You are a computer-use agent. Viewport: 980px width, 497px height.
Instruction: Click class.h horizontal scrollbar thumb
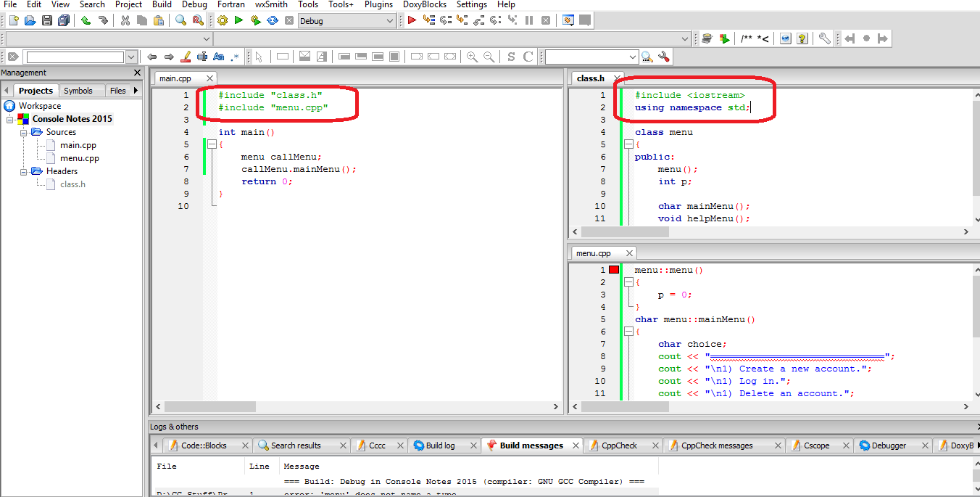[625, 231]
